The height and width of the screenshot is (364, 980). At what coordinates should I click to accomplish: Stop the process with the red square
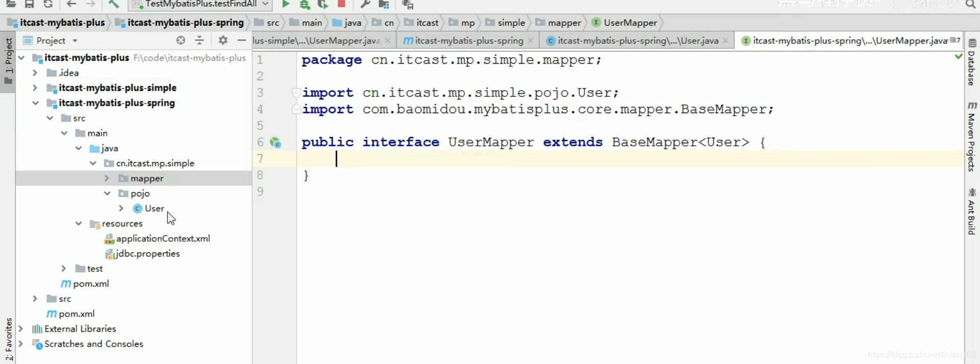point(341,4)
